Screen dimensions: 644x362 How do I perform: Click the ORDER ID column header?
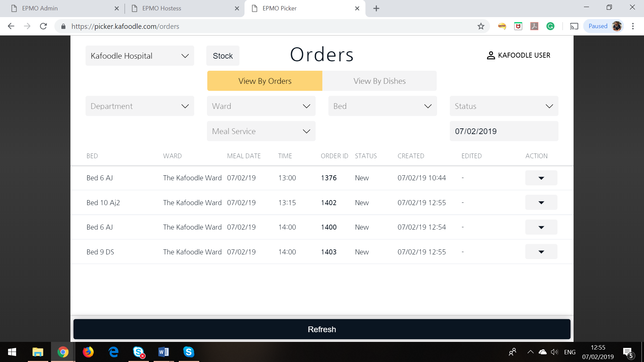pos(334,156)
